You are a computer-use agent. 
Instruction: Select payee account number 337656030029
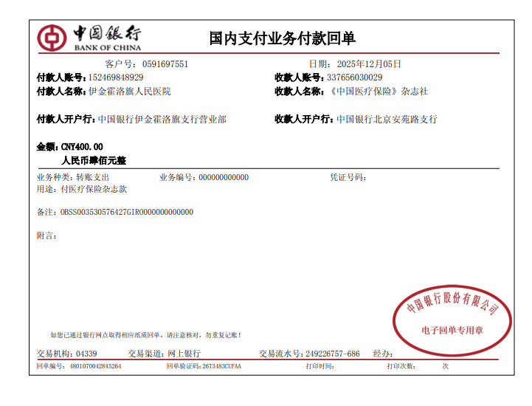click(x=354, y=78)
